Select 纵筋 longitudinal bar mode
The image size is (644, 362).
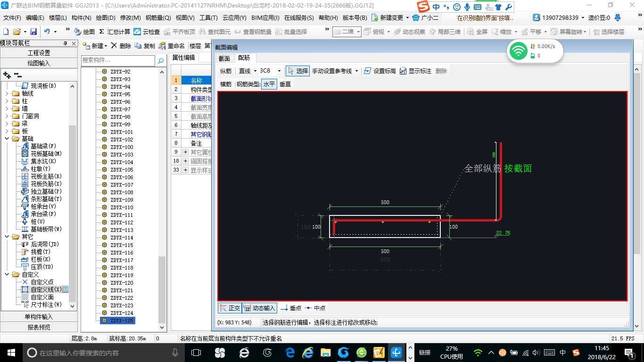[x=226, y=71]
